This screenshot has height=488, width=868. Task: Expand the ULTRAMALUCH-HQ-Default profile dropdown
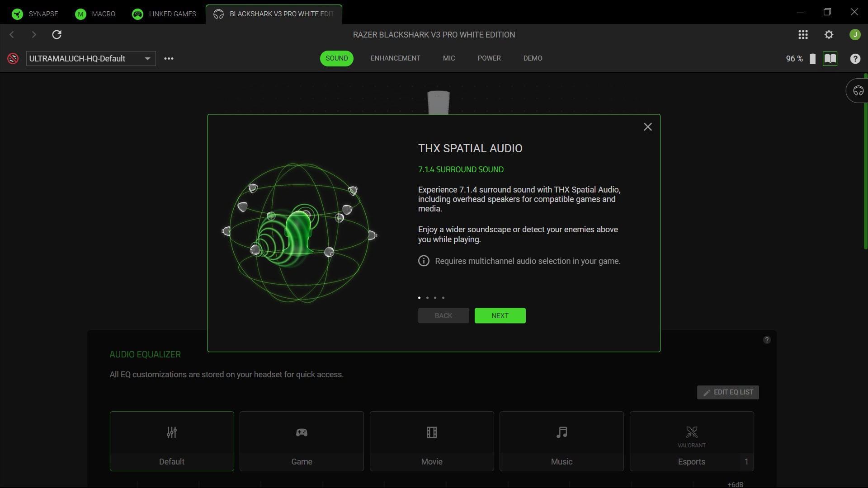pos(91,58)
